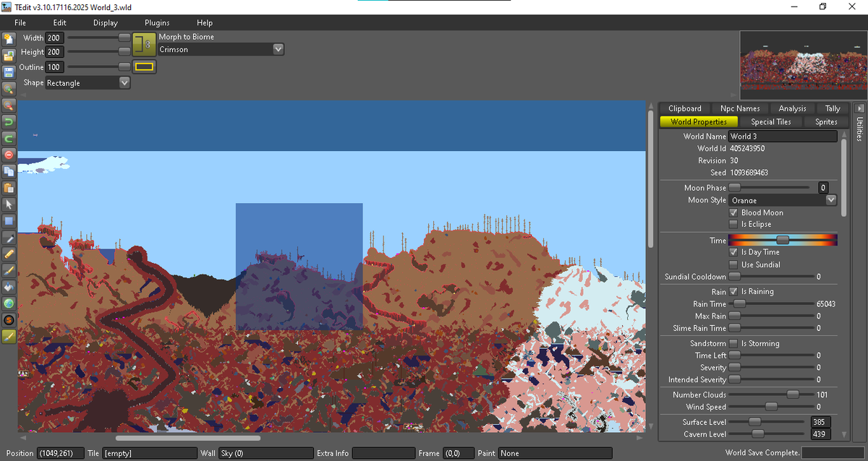This screenshot has height=461, width=868.
Task: Select the Picker eyedropper tool
Action: (9, 238)
